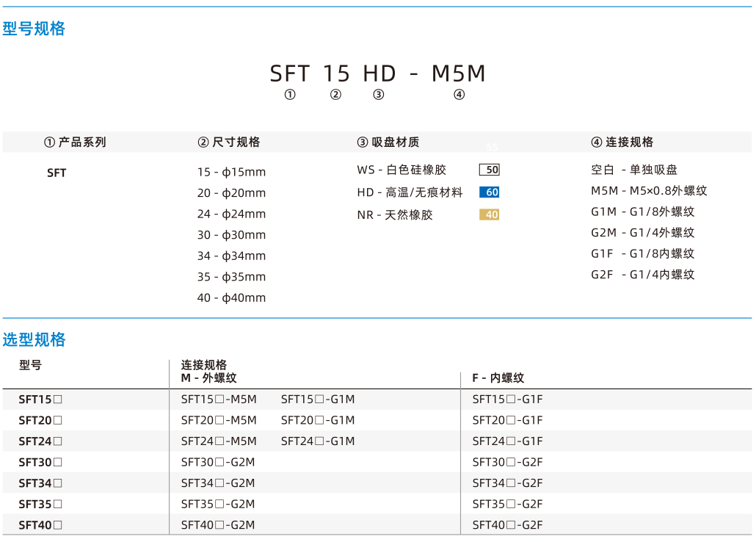Click the "SFT40□-G2M" table cell
756x542 pixels.
pos(218,525)
